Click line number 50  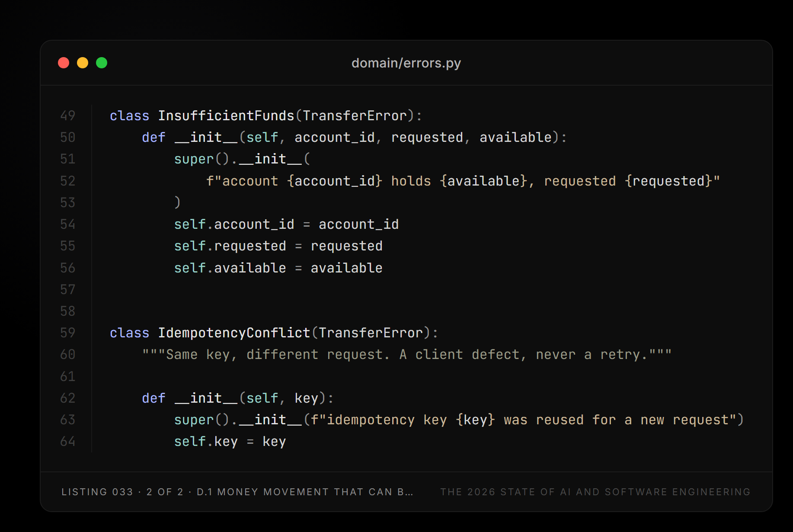click(68, 137)
